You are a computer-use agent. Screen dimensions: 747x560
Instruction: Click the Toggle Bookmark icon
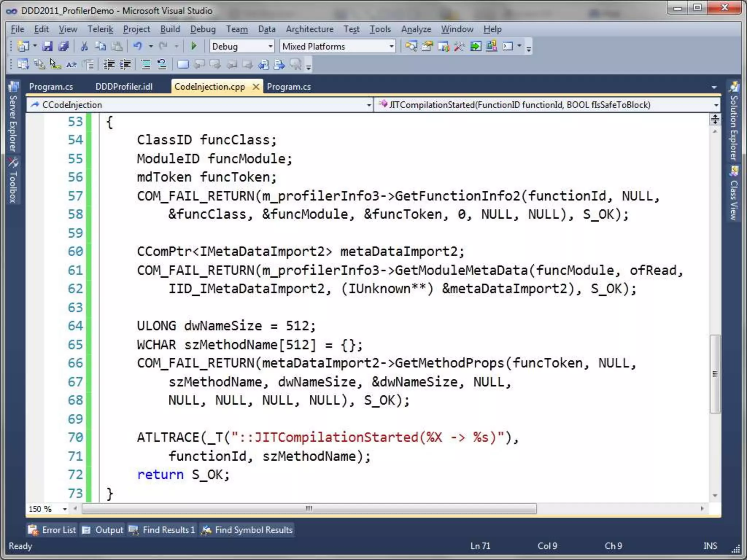click(183, 65)
